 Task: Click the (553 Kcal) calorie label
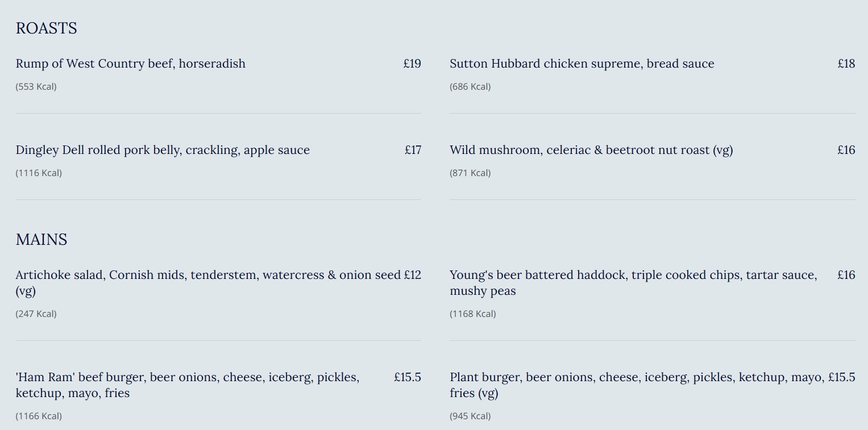click(x=36, y=87)
